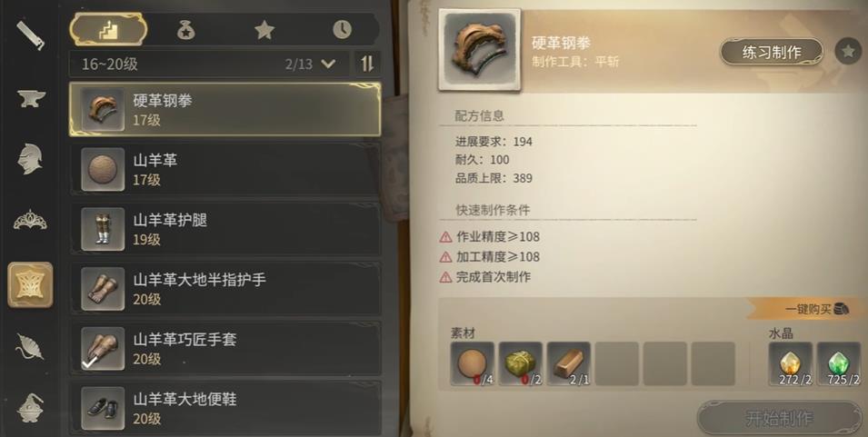The height and width of the screenshot is (437, 868).
Task: Select the leatherworker hide icon in sidebar
Action: [x=30, y=285]
